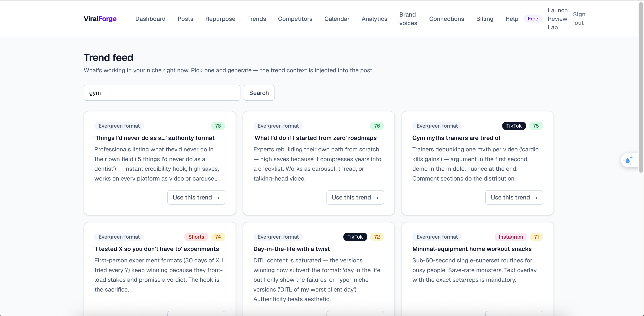The width and height of the screenshot is (644, 316).
Task: Switch to the Calendar page
Action: pos(337,19)
